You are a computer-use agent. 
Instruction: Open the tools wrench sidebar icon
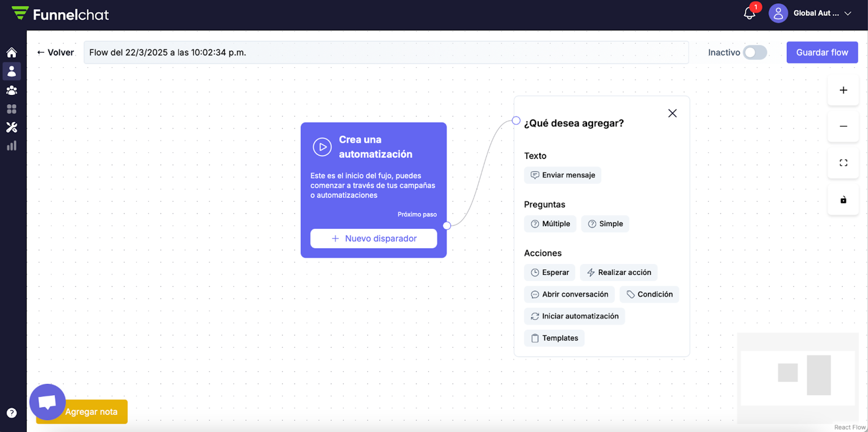[12, 127]
